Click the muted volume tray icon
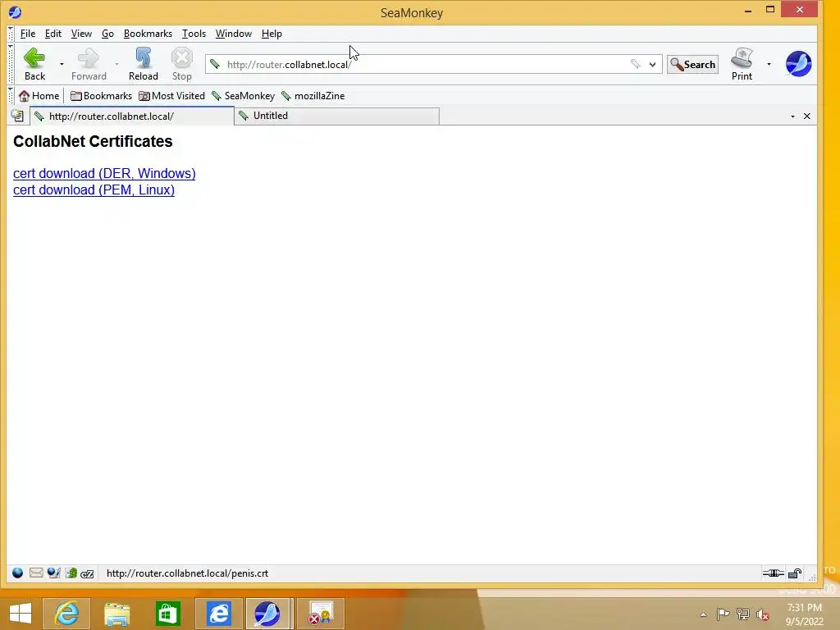Screen dimensions: 840x630 click(763, 614)
